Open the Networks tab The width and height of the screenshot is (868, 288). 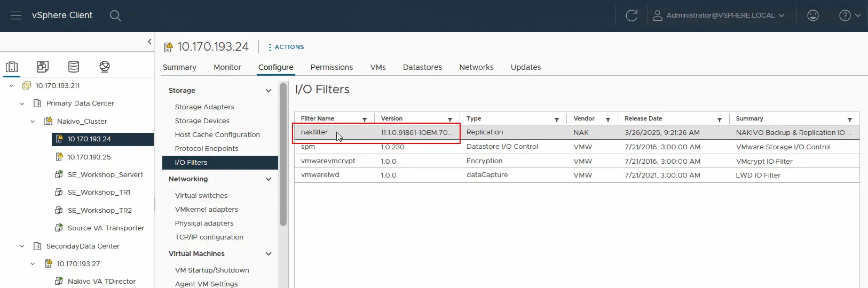tap(476, 67)
